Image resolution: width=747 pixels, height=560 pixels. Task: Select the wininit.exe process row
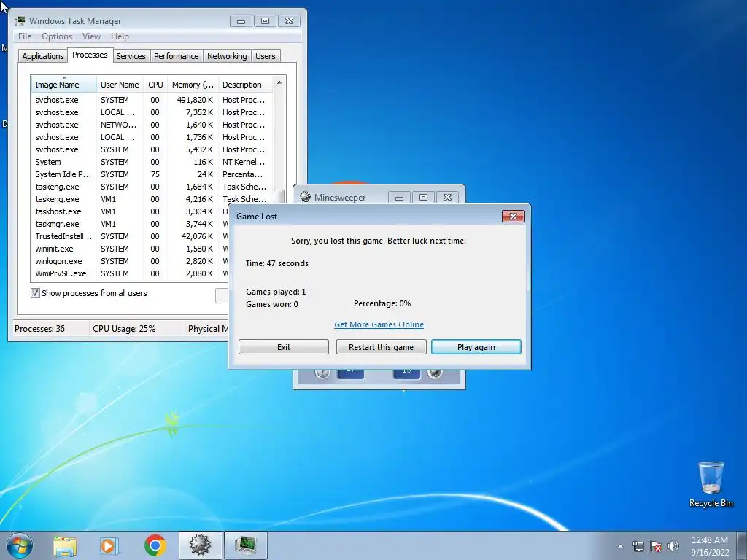[128, 249]
